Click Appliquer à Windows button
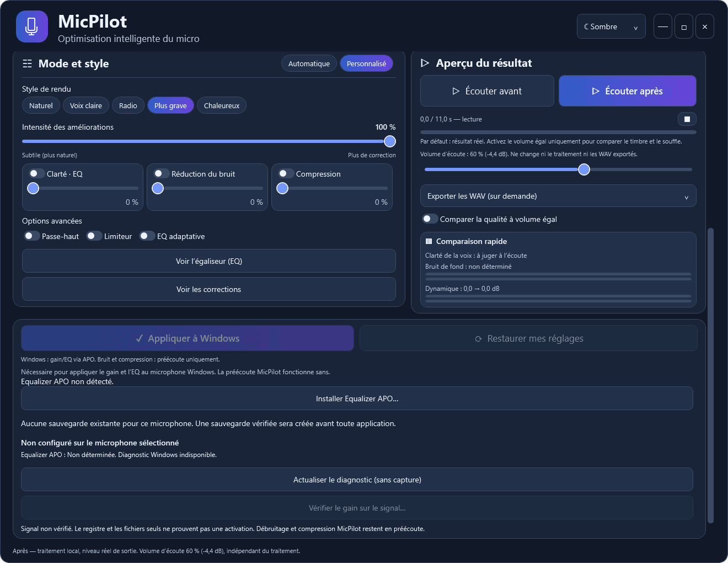The image size is (728, 563). click(188, 338)
